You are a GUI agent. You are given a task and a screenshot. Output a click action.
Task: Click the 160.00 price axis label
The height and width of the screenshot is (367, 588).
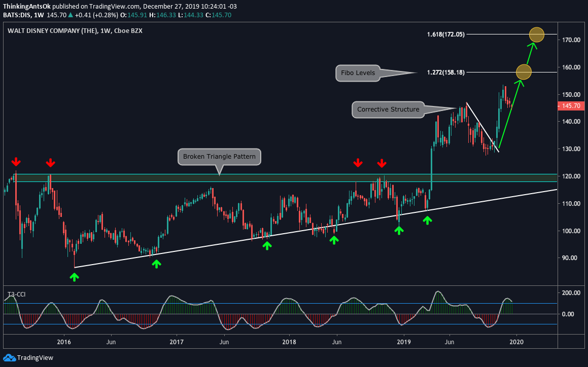[571, 67]
